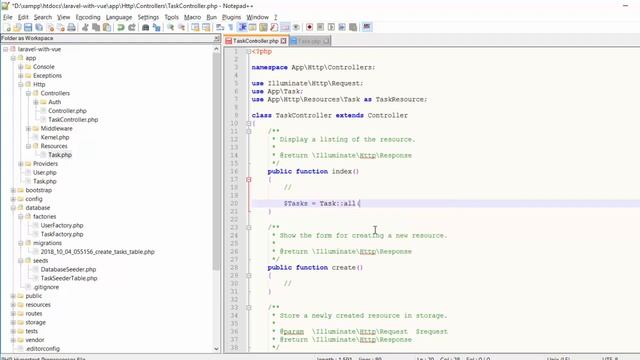Click the Cut toolbar icon
Screen dimensions: 640x360
pos(85,27)
